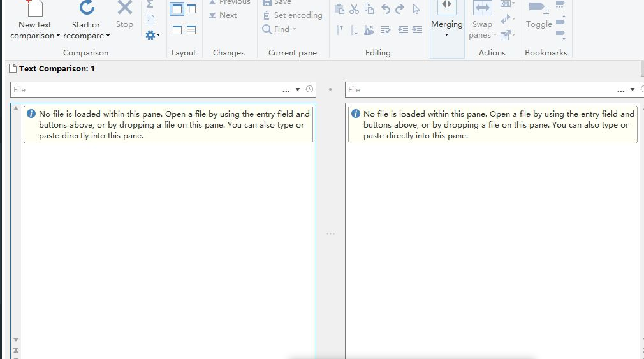The image size is (644, 359).
Task: Switch to the two-pane horizontal layout
Action: [x=177, y=30]
